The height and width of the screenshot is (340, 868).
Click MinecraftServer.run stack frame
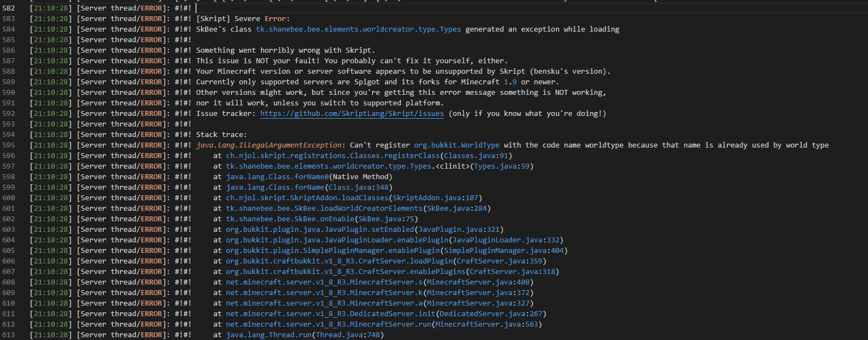click(377, 324)
